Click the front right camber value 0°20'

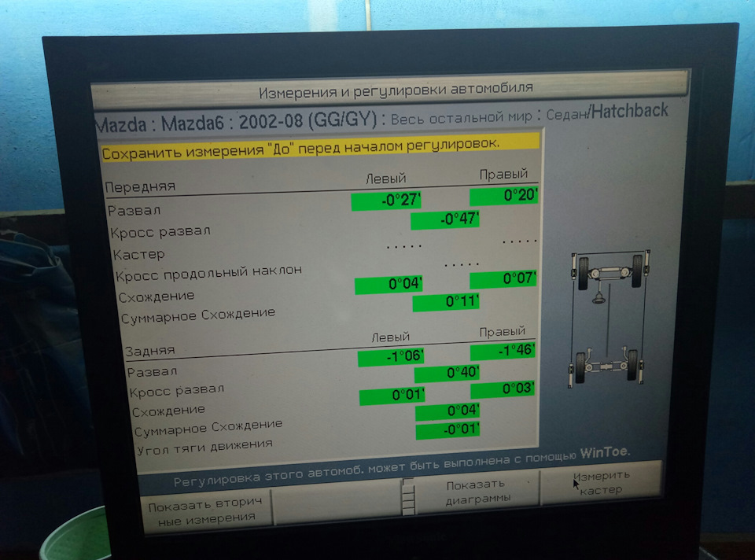[x=503, y=196]
